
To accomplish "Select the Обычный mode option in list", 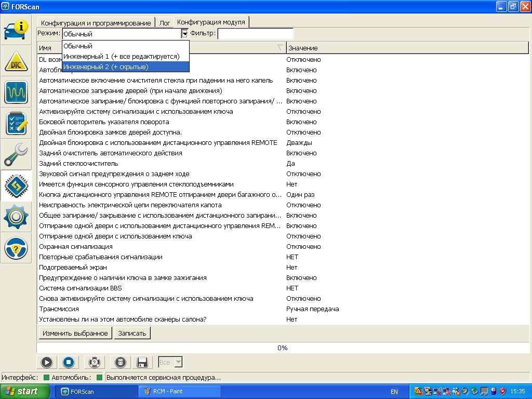I will coord(126,46).
